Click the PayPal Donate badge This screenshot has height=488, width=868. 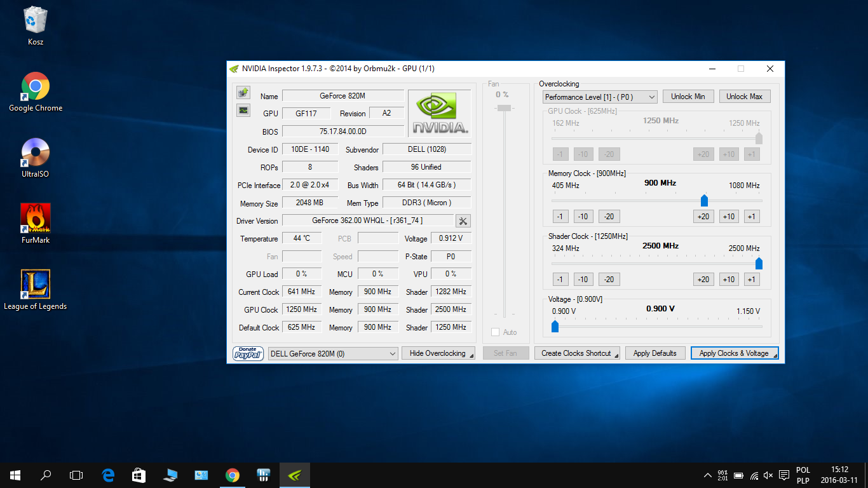pyautogui.click(x=248, y=353)
